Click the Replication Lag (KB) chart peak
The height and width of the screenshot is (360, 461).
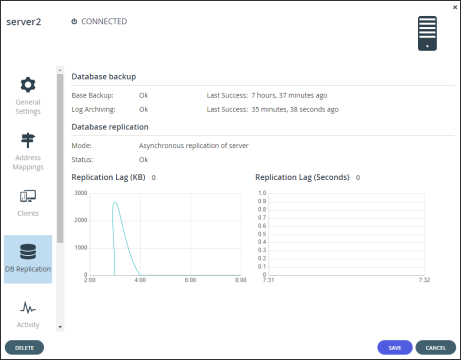coord(115,202)
